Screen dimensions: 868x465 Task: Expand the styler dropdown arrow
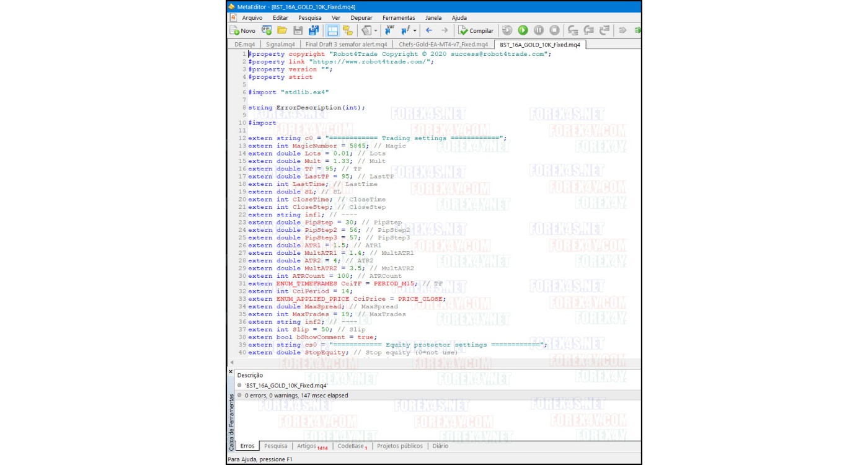point(376,31)
